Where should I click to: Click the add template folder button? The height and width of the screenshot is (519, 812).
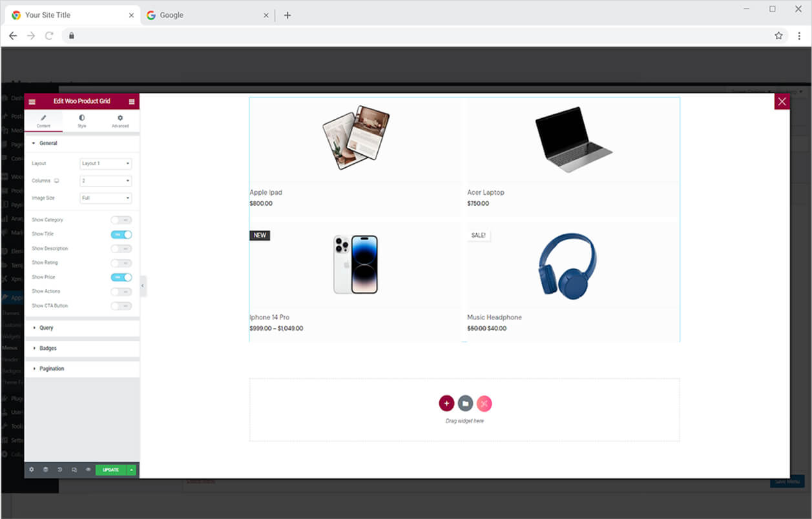(x=465, y=403)
